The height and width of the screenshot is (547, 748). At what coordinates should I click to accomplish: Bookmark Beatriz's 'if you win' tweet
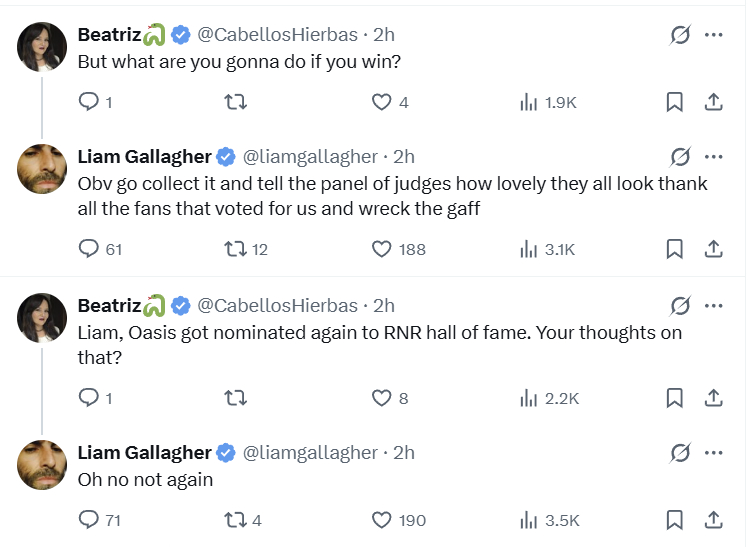(675, 102)
